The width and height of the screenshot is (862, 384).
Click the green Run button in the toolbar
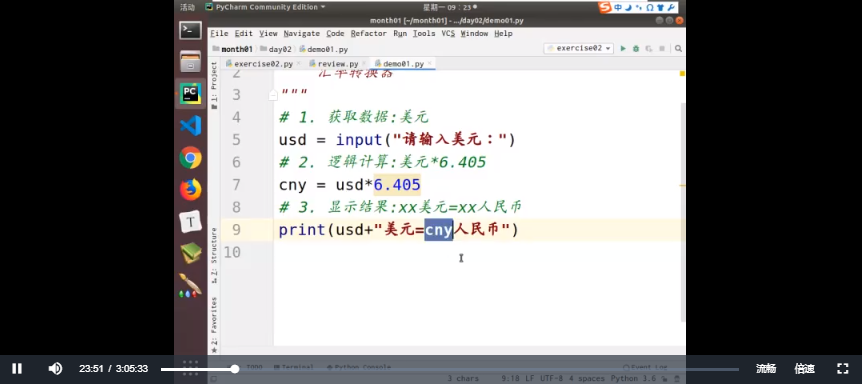point(623,49)
